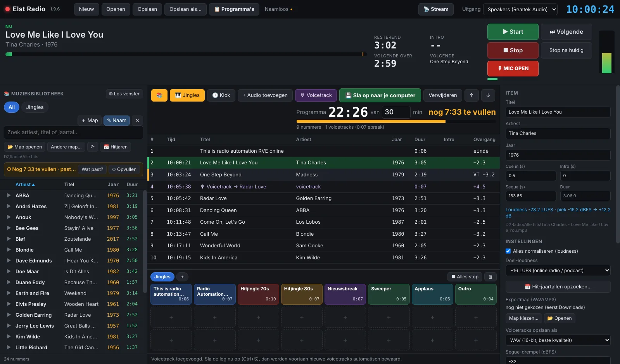Image resolution: width=620 pixels, height=364 pixels.
Task: Toggle Alles normaliseren loudness checkbox
Action: 508,251
